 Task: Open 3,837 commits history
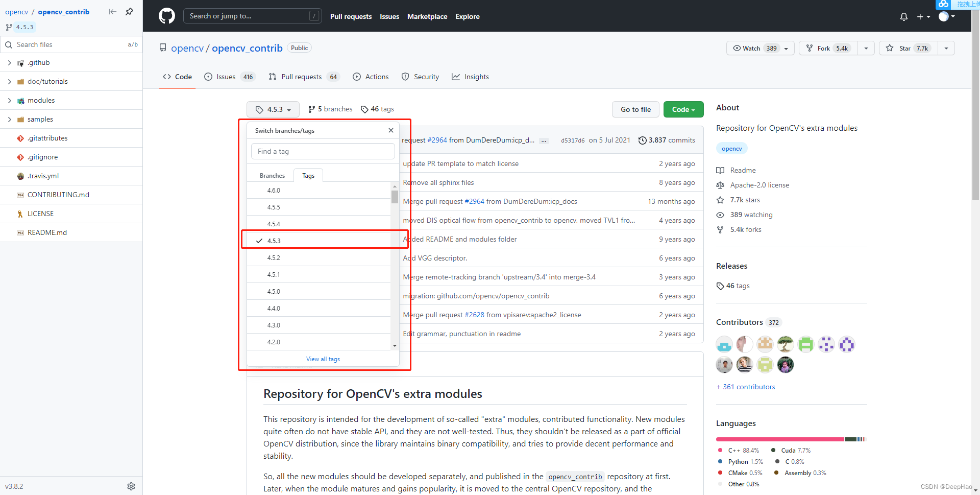tap(667, 140)
